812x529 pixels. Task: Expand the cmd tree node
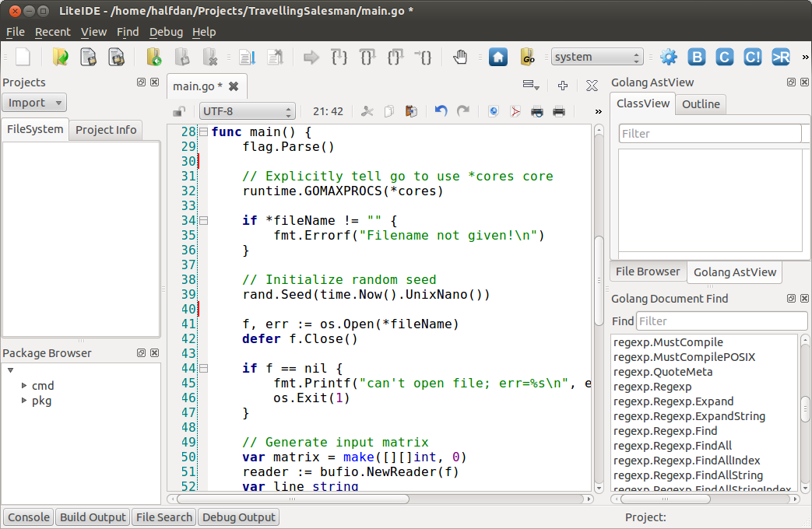tap(24, 385)
